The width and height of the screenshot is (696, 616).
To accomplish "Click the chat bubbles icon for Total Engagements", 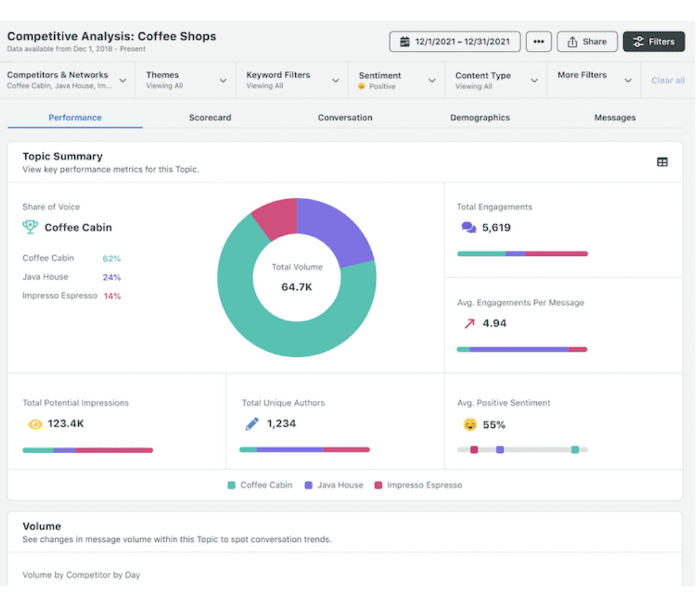I will 469,227.
